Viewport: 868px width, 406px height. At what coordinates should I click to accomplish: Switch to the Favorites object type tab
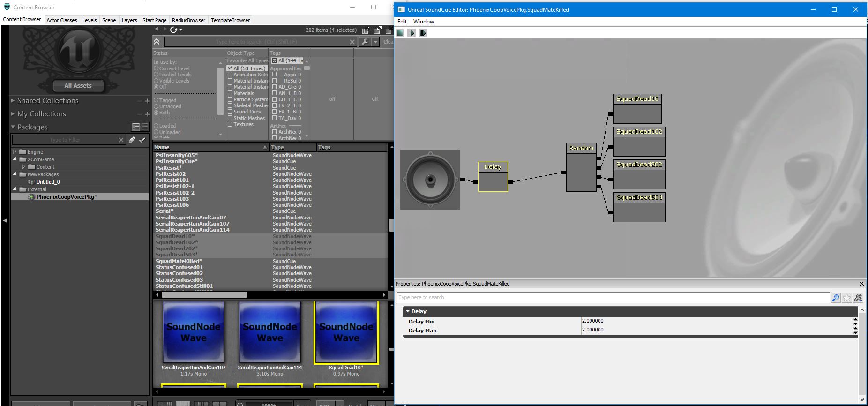(237, 60)
